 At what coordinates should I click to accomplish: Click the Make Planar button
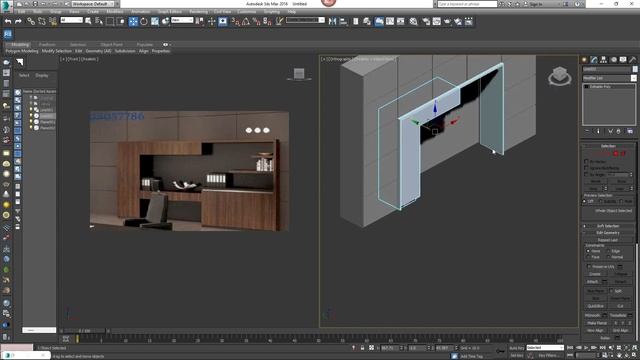point(597,323)
